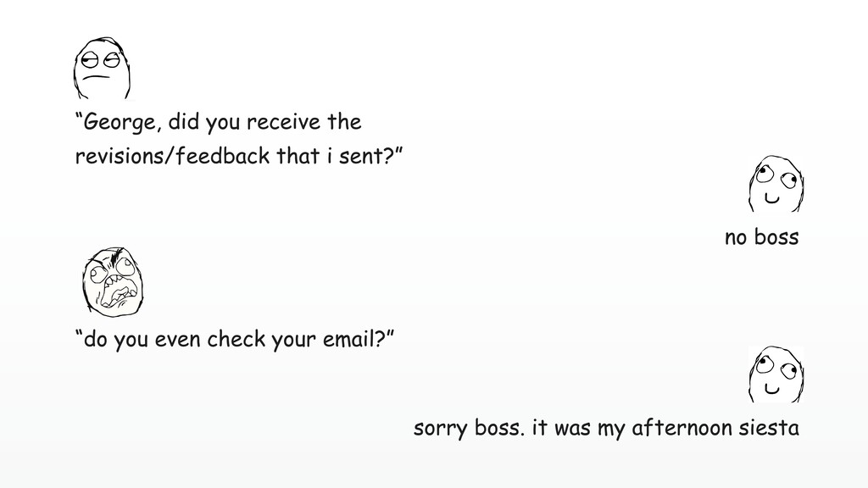Image resolution: width=868 pixels, height=488 pixels.
Task: Click the words "did you receive the"
Action: pos(264,122)
